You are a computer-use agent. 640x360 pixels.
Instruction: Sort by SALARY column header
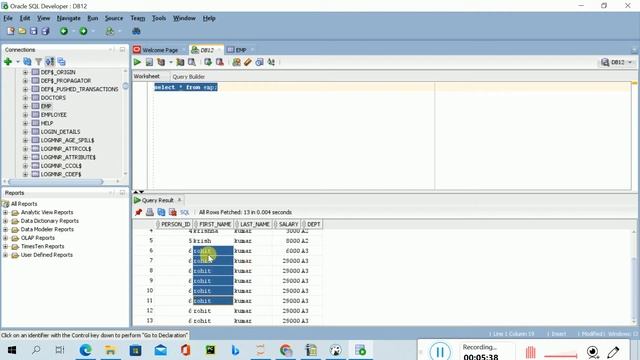coord(288,224)
